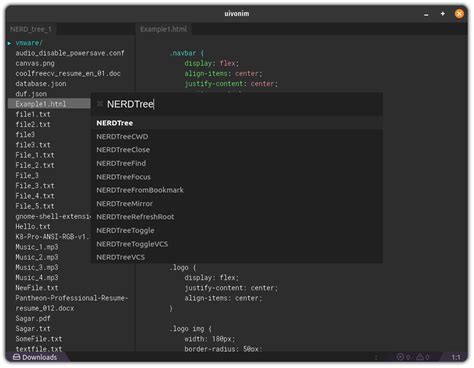Choose the NERDTreeClose command
This screenshot has width=474, height=368.
click(237, 150)
